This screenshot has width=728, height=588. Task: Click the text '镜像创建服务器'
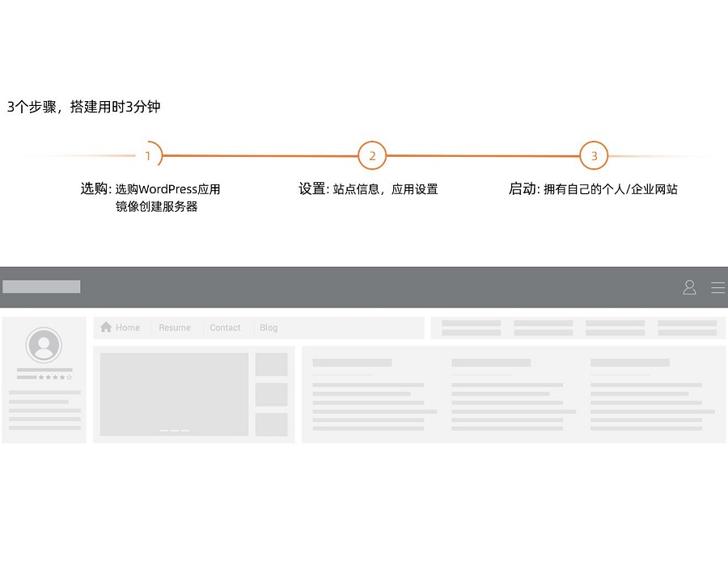pyautogui.click(x=156, y=206)
